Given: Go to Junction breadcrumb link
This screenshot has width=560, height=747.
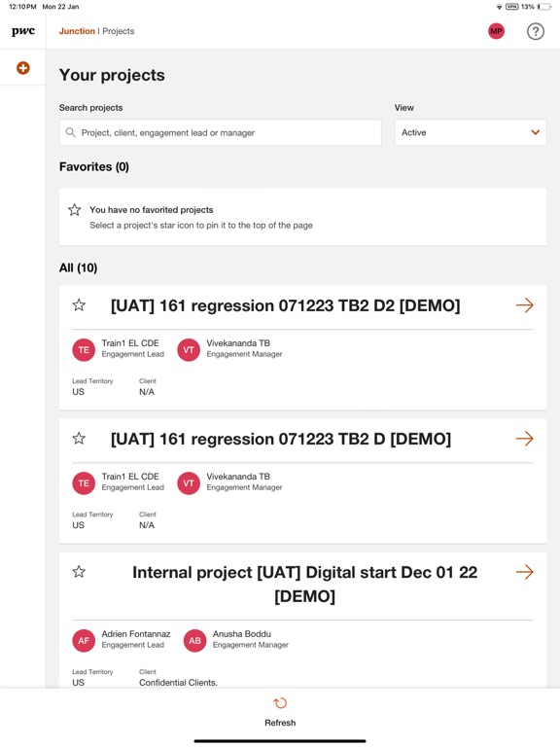Looking at the screenshot, I should (x=77, y=31).
